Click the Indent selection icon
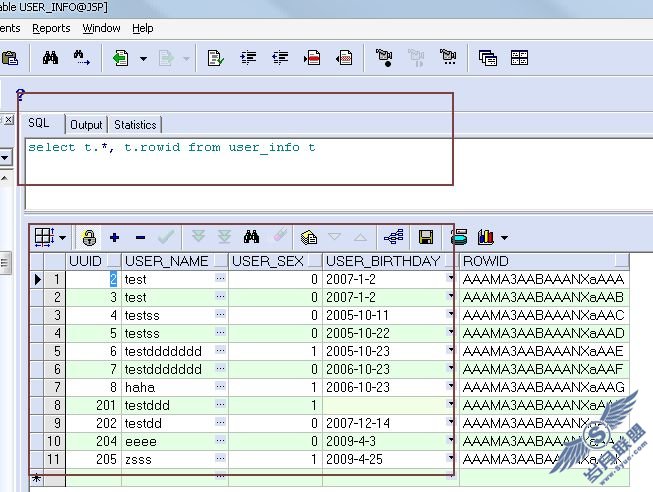653x492 pixels. click(x=248, y=57)
